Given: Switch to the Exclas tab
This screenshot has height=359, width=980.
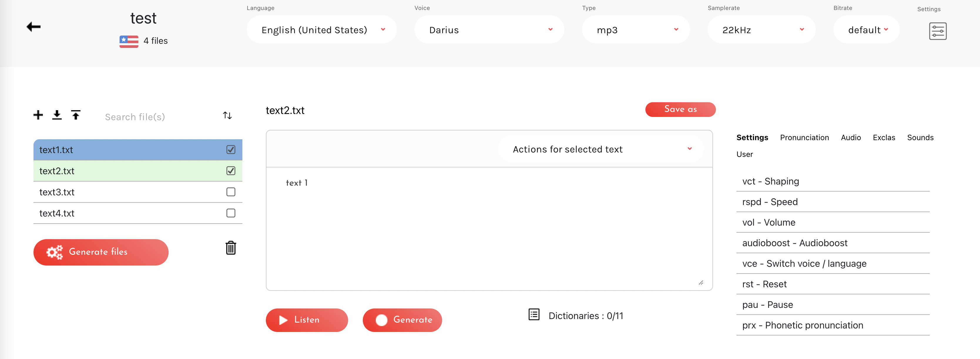Looking at the screenshot, I should pos(884,138).
